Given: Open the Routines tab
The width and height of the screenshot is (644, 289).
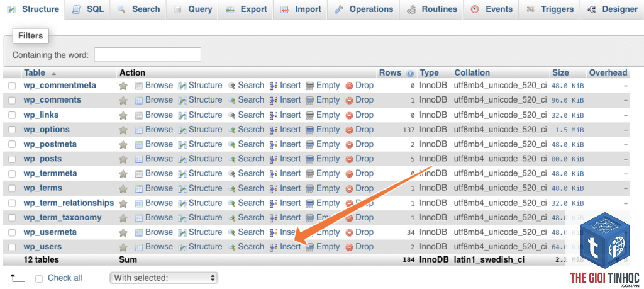Looking at the screenshot, I should [431, 9].
